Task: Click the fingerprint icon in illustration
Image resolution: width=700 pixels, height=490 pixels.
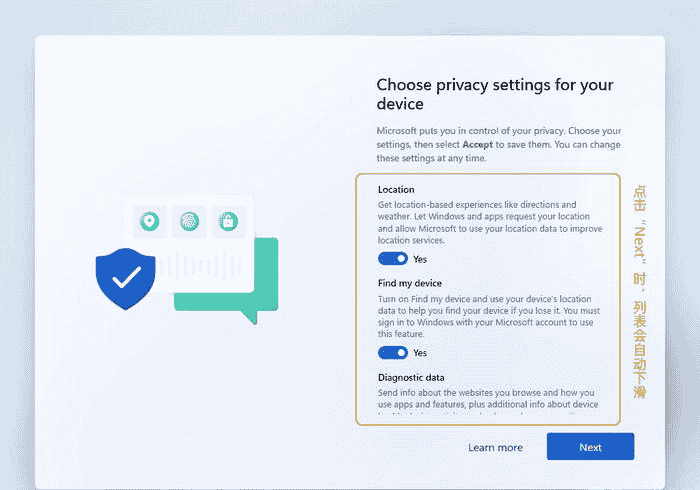Action: (189, 221)
